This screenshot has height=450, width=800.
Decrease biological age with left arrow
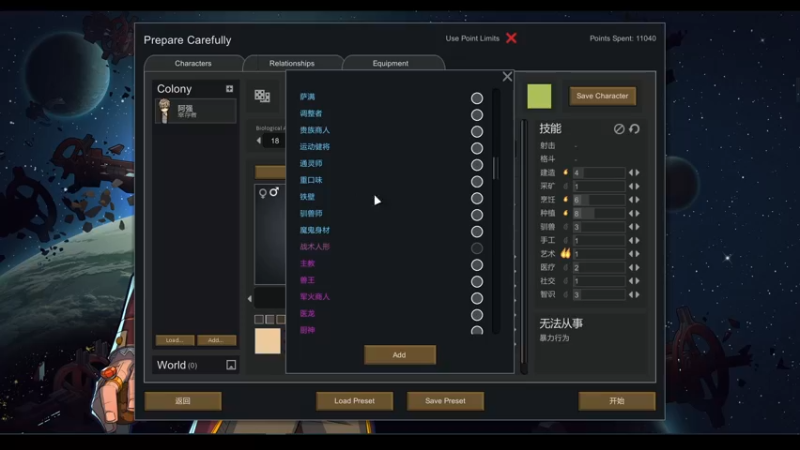259,141
